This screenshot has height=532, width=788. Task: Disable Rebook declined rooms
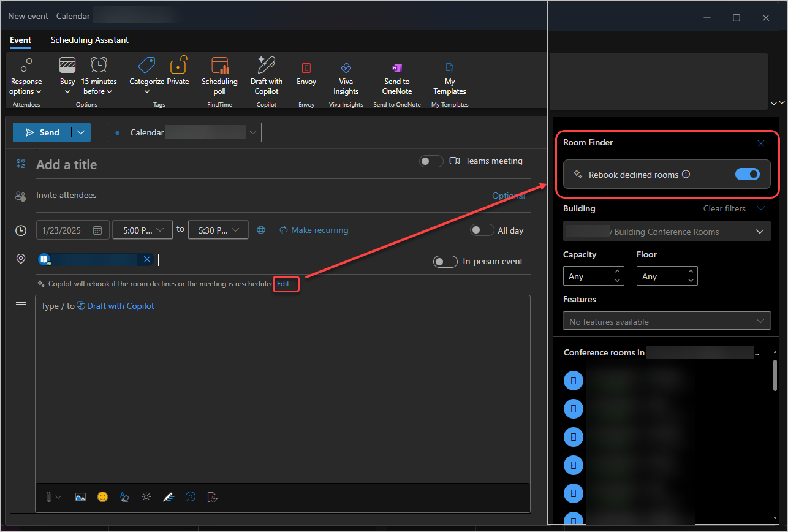(748, 174)
